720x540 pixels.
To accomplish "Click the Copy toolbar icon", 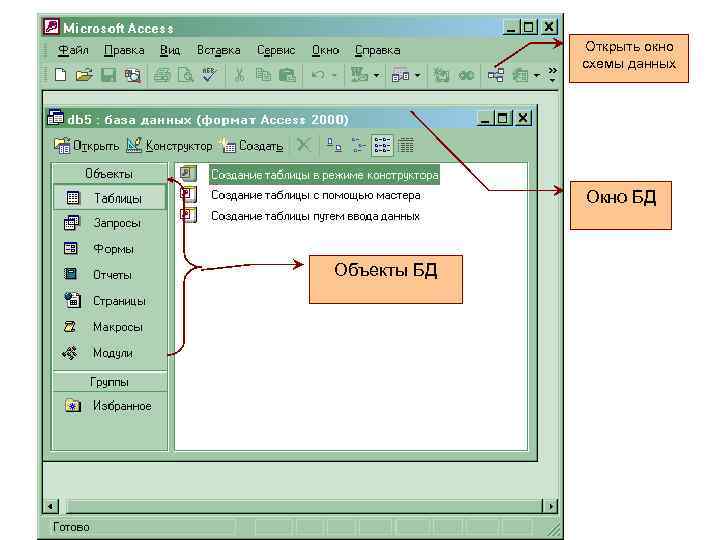I will [263, 75].
